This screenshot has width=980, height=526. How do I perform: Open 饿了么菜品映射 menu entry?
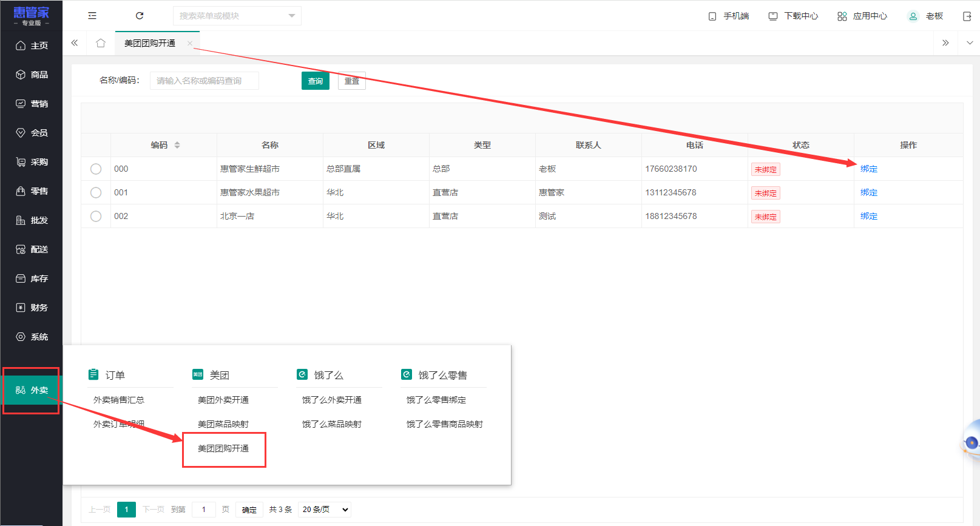(332, 424)
